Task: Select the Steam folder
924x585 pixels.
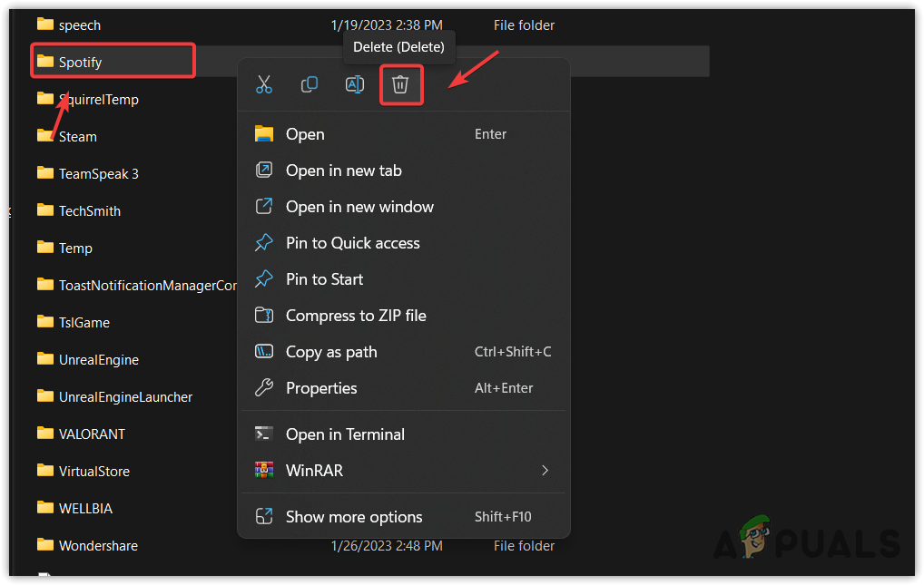Action: tap(77, 137)
